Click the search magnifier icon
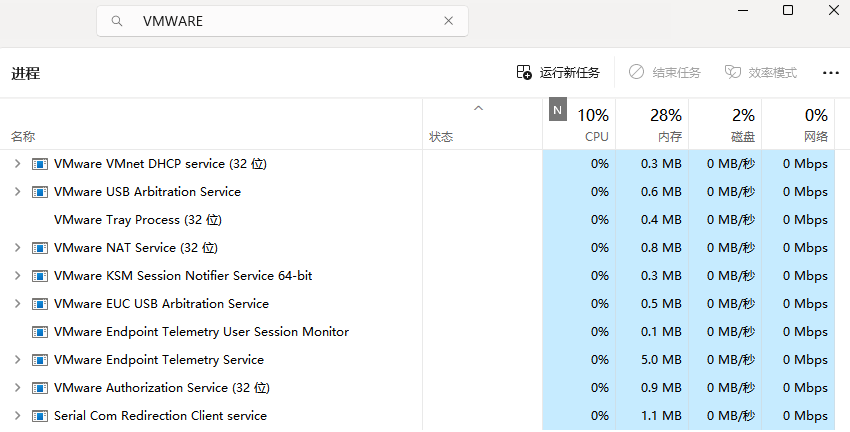This screenshot has width=850, height=432. [118, 21]
